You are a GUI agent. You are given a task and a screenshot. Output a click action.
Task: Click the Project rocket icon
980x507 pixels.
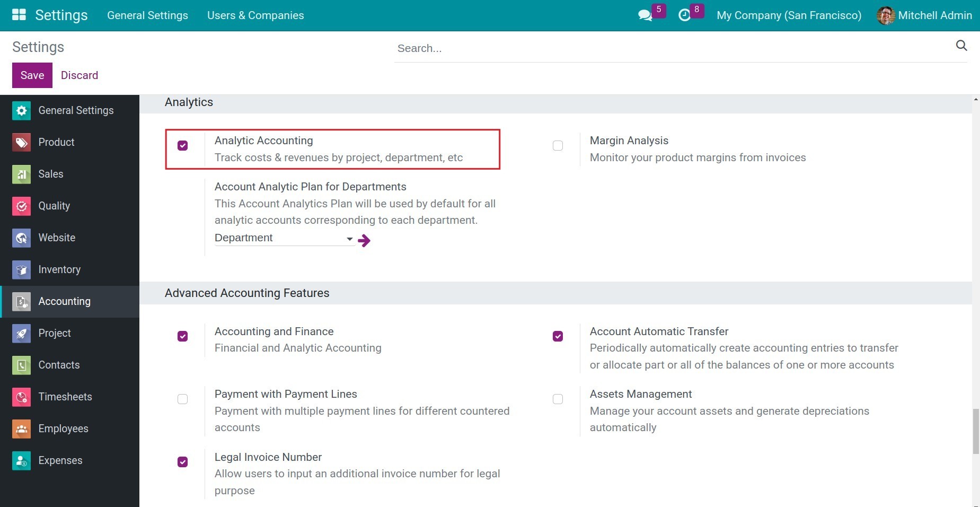click(21, 333)
